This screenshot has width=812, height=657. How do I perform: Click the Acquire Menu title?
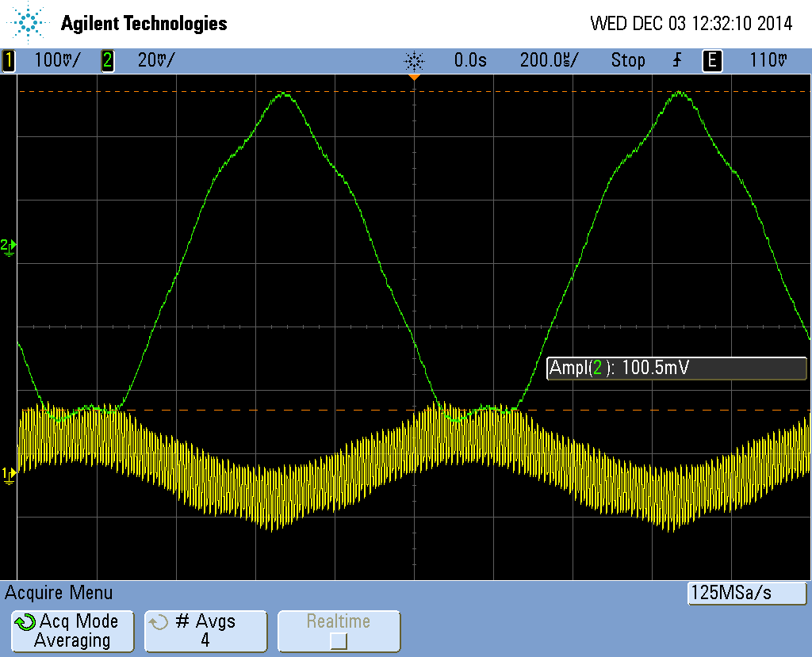(x=59, y=593)
